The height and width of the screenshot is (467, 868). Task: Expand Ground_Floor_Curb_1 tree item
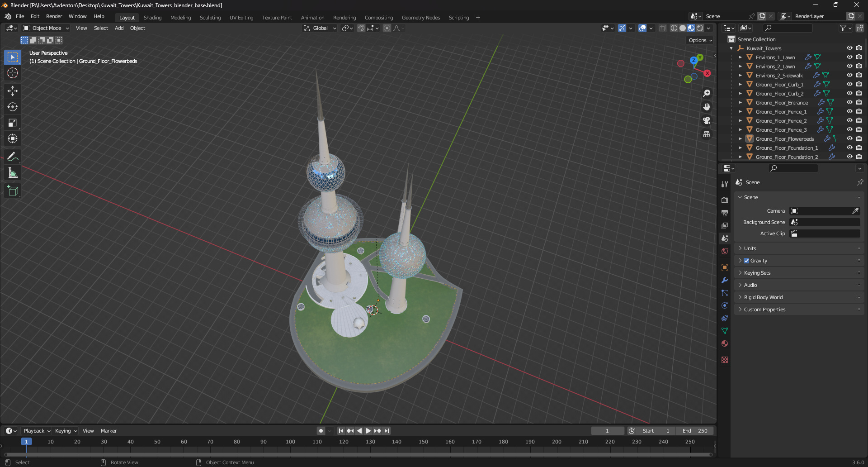(740, 85)
